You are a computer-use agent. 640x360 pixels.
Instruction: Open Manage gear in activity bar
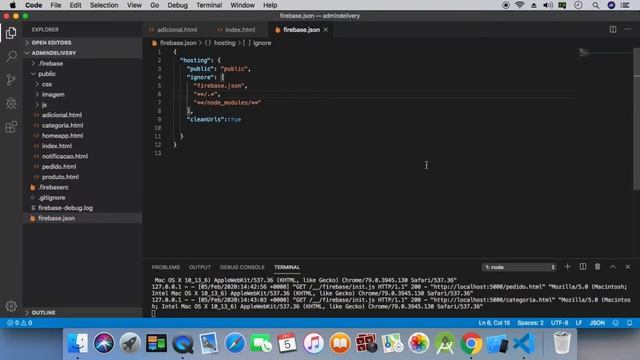pos(11,306)
